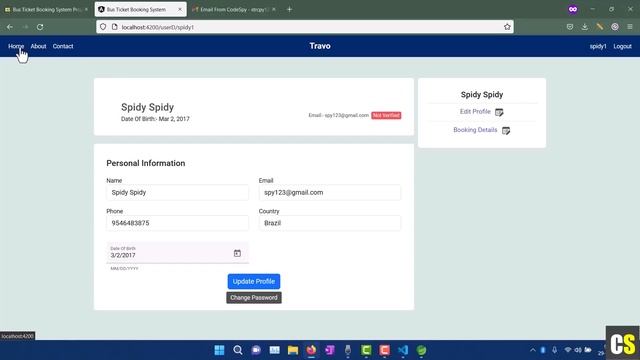This screenshot has width=640, height=360.
Task: Open the red Camtasia recorder taskbar icon
Action: click(384, 350)
